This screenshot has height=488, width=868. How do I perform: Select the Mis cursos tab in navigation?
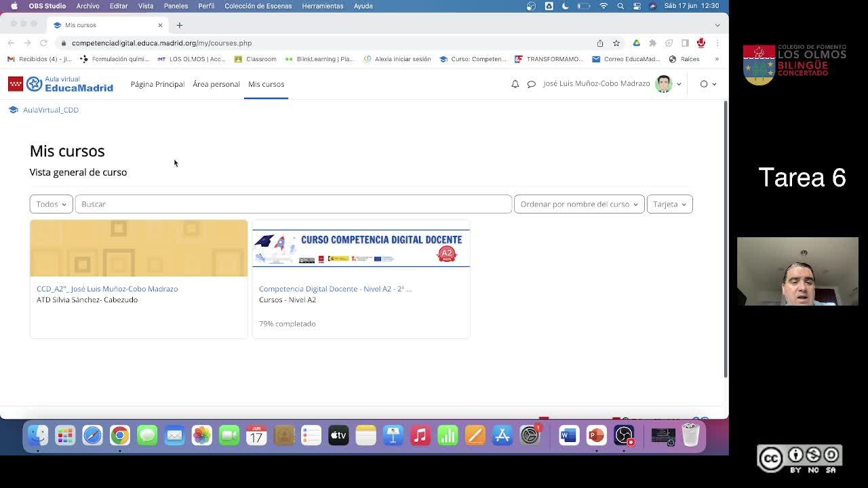coord(266,84)
